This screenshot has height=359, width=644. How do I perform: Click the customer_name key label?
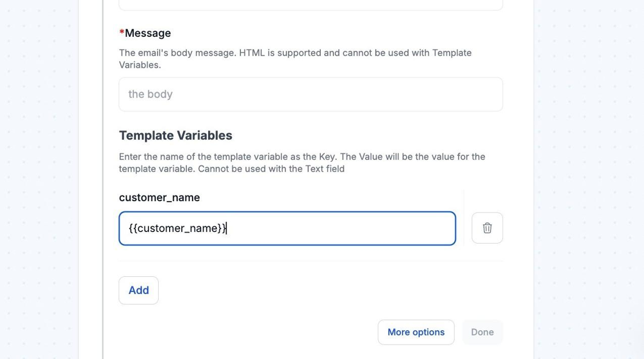[x=159, y=198]
